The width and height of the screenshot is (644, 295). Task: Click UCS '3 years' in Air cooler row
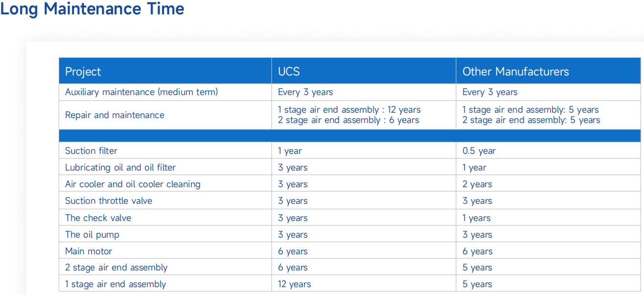pyautogui.click(x=293, y=184)
